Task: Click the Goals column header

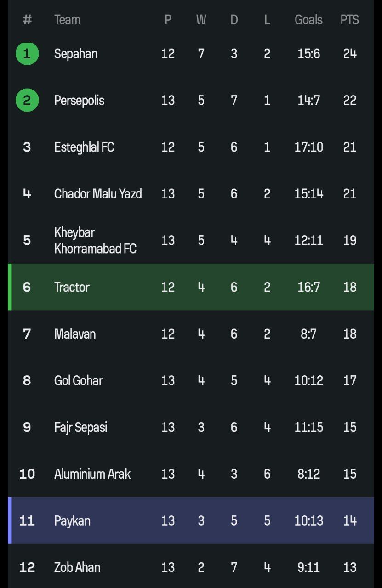Action: pos(308,20)
